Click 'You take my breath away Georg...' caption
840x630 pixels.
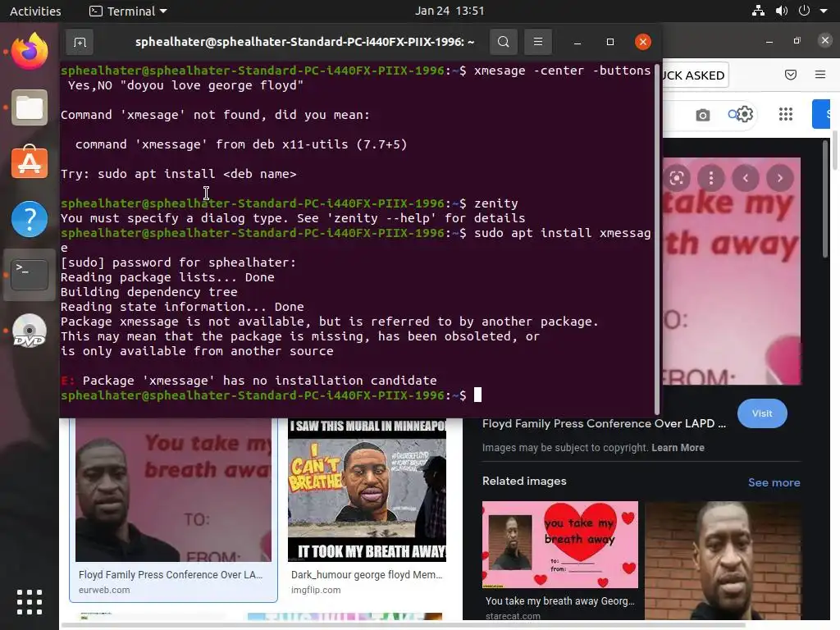559,601
